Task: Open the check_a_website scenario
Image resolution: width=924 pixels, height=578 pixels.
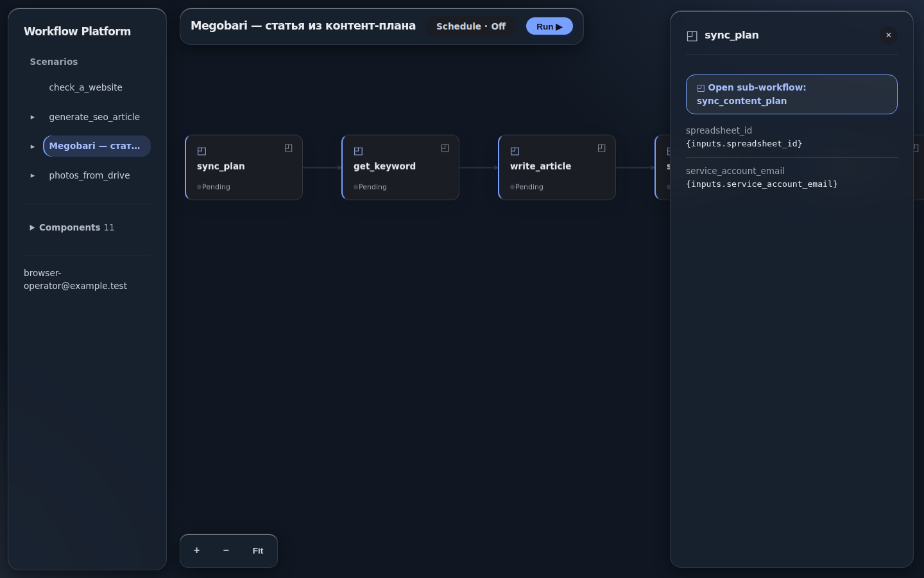Action: 85,87
